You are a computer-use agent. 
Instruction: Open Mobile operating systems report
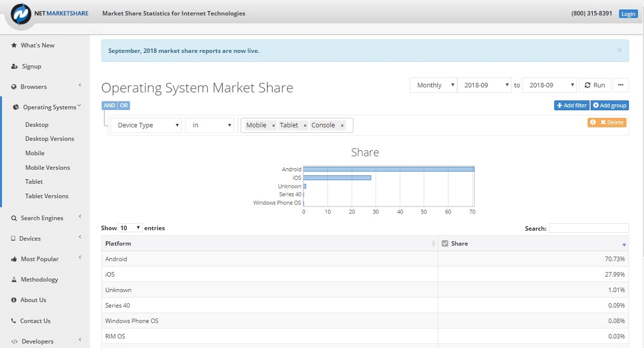click(x=35, y=153)
